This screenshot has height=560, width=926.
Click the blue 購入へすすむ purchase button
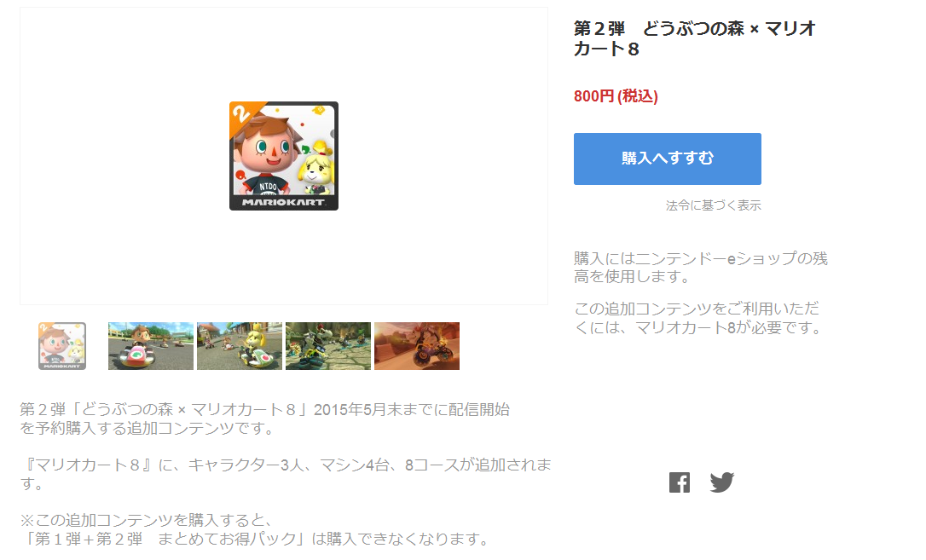coord(668,159)
